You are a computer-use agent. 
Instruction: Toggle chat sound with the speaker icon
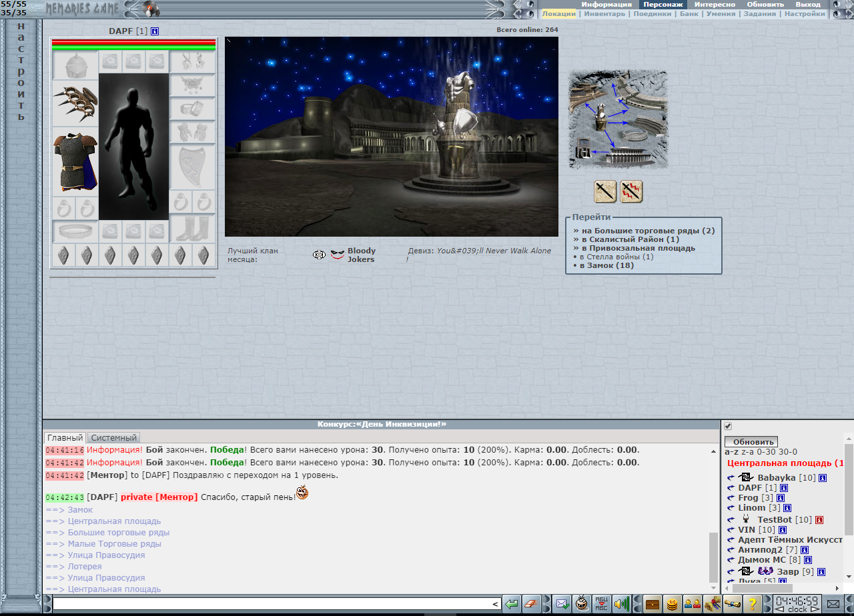622,604
